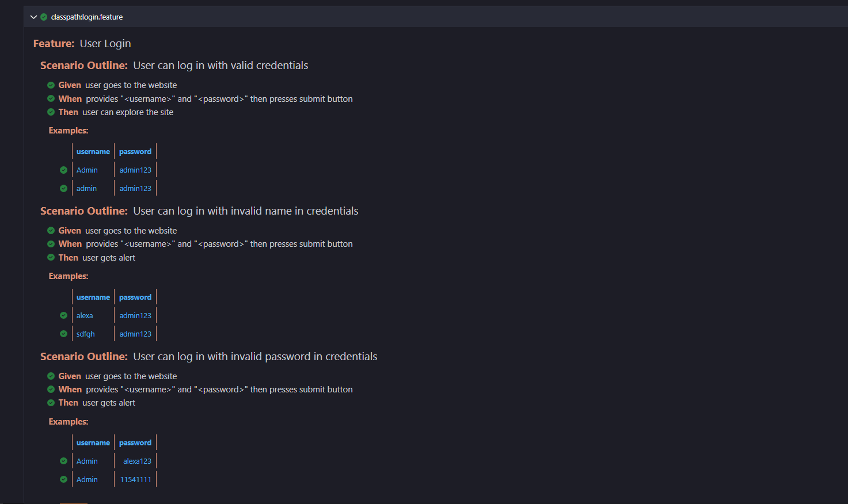Click 'User can log in with invalid password in credentials' title
This screenshot has width=848, height=504.
(255, 357)
